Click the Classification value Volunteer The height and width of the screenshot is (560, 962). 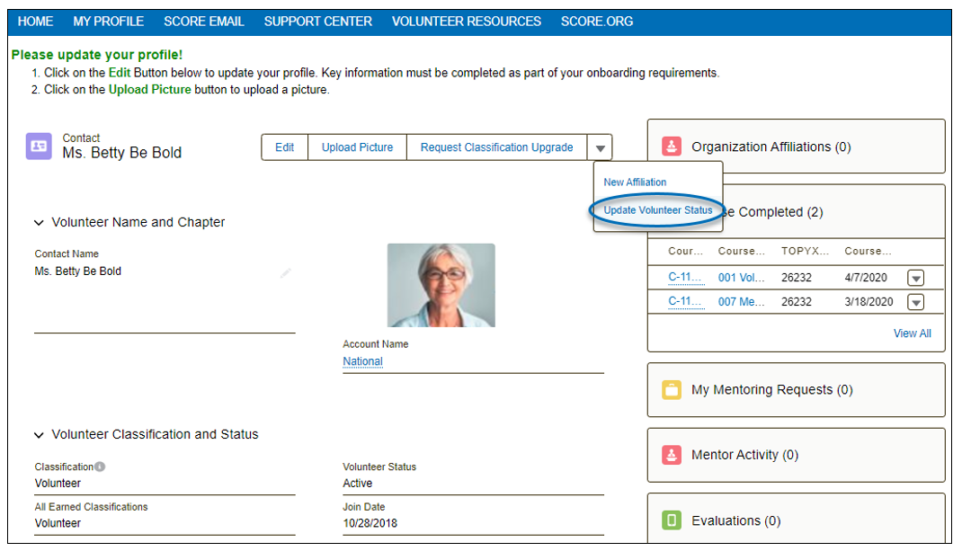click(x=58, y=484)
